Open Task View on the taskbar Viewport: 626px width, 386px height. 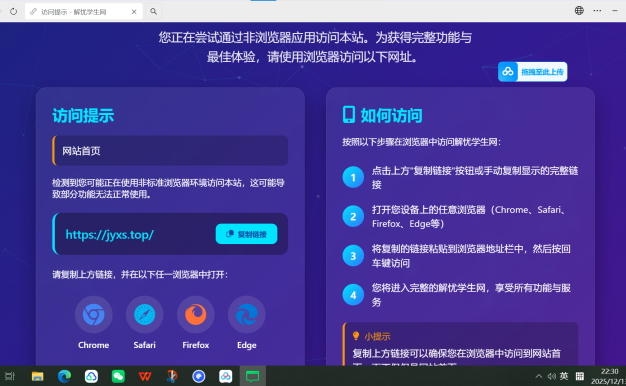(10, 376)
